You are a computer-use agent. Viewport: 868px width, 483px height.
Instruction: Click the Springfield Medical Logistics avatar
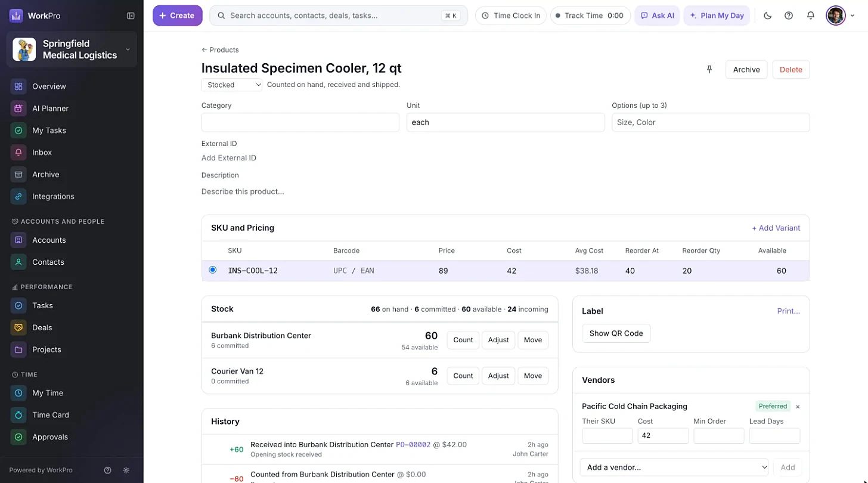pyautogui.click(x=24, y=49)
